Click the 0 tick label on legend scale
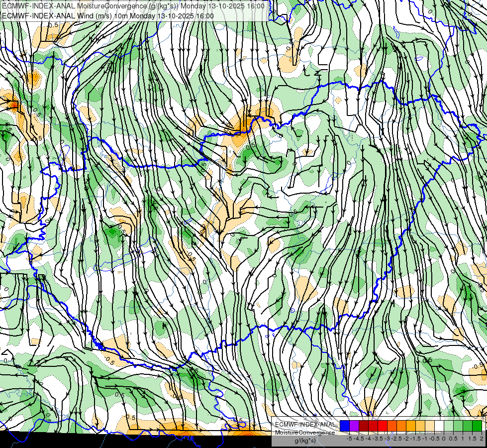The width and height of the screenshot is (487, 448). pyautogui.click(x=444, y=439)
